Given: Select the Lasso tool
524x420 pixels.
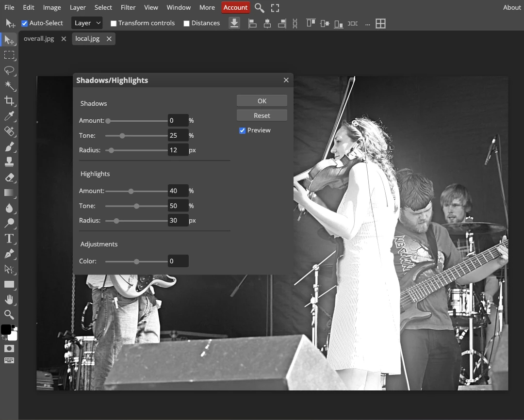Looking at the screenshot, I should [9, 70].
